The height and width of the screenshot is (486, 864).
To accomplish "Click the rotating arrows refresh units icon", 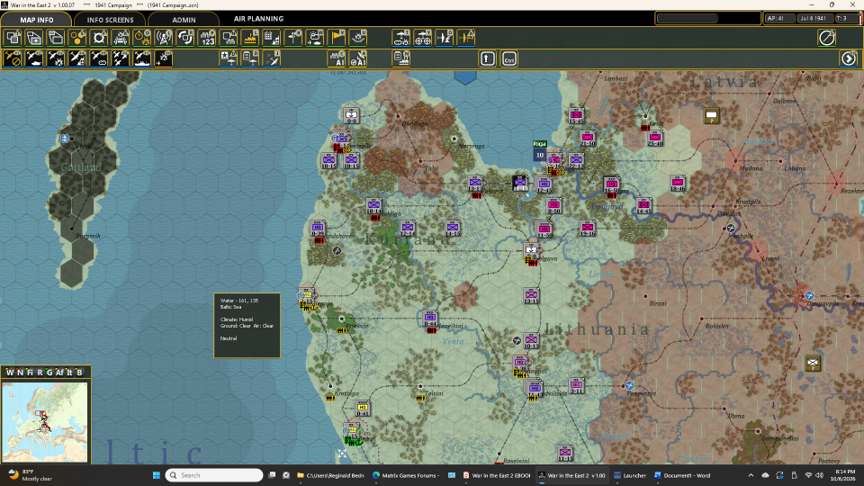I will 186,37.
